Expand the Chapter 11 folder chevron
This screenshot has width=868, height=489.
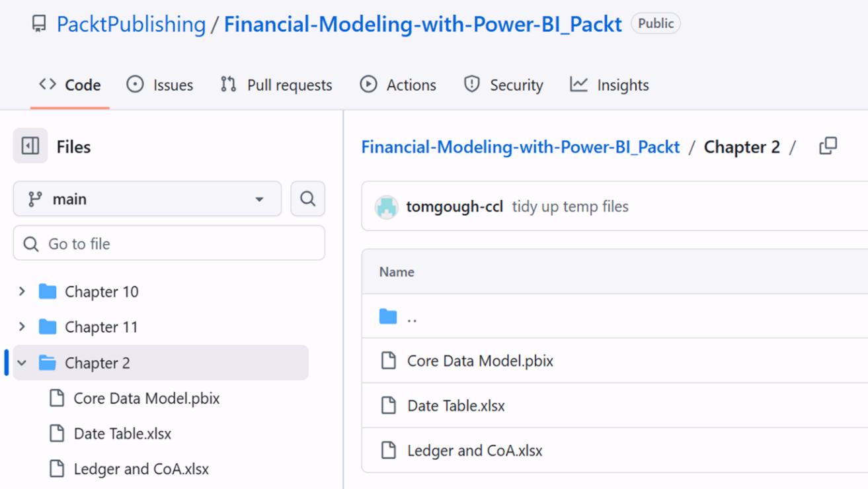coord(22,327)
